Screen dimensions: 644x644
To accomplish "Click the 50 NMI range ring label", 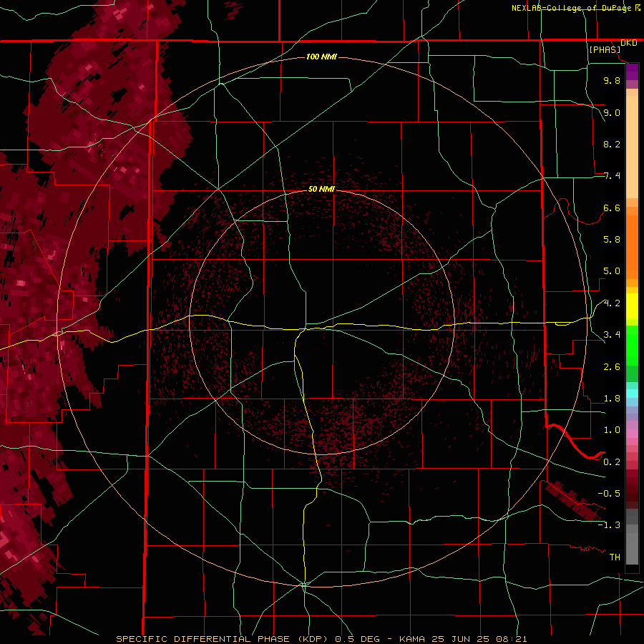I will pyautogui.click(x=321, y=189).
